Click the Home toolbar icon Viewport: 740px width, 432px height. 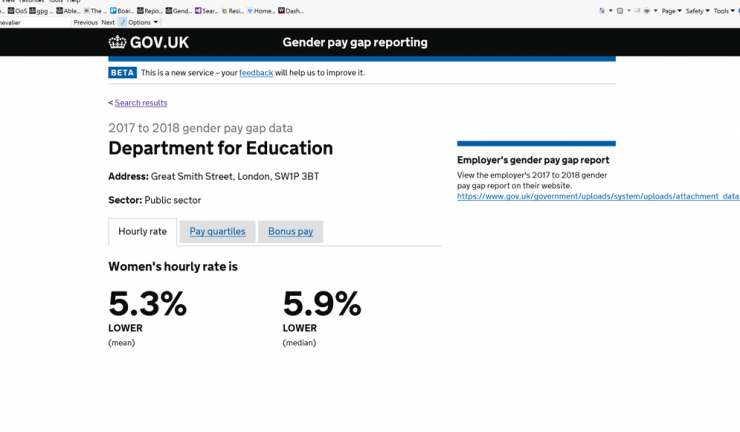(602, 10)
